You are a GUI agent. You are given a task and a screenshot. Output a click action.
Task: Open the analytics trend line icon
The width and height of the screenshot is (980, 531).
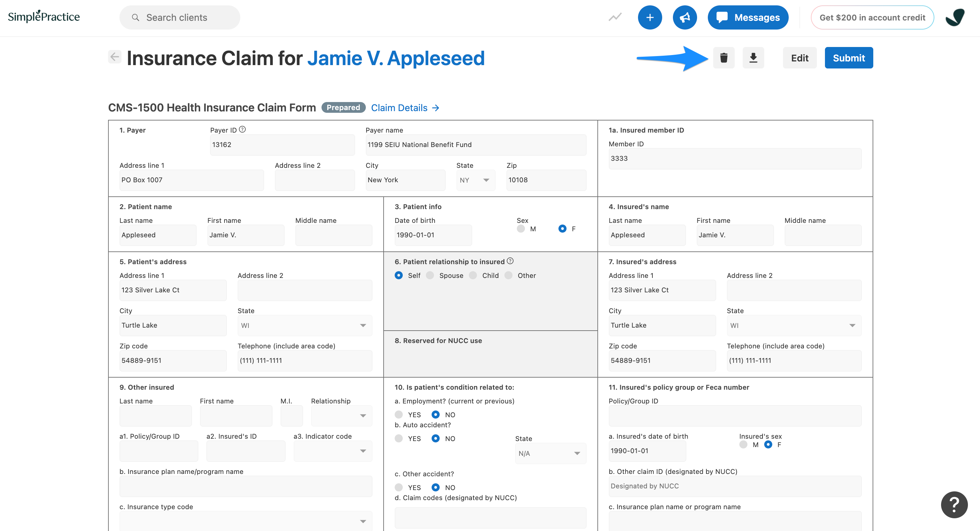(x=615, y=17)
